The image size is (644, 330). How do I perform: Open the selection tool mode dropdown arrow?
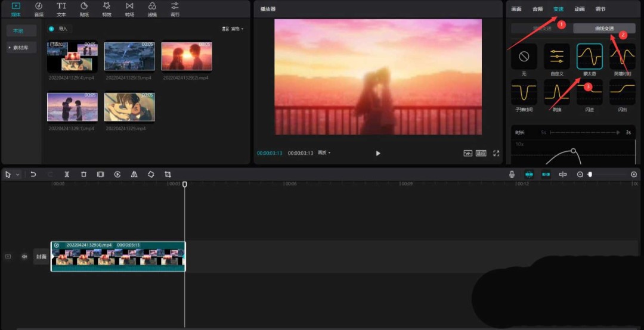[x=18, y=175]
